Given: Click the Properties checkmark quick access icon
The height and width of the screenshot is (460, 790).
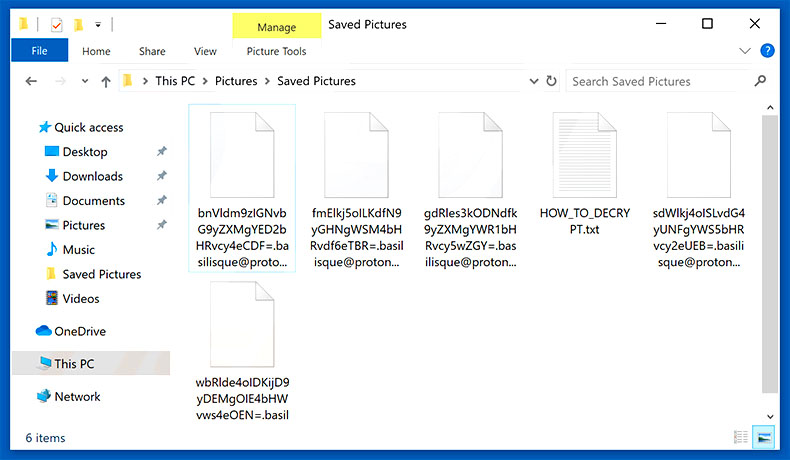Looking at the screenshot, I should 56,24.
